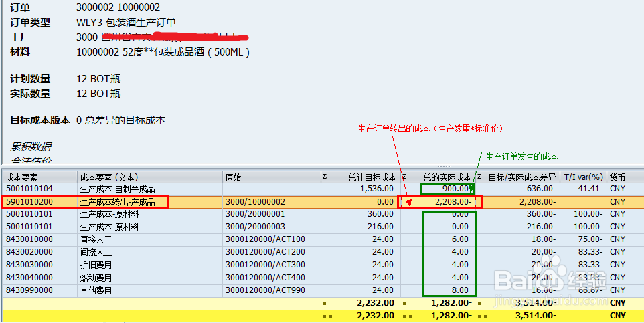
Task: Click order number 3000002 10000002
Action: (118, 7)
